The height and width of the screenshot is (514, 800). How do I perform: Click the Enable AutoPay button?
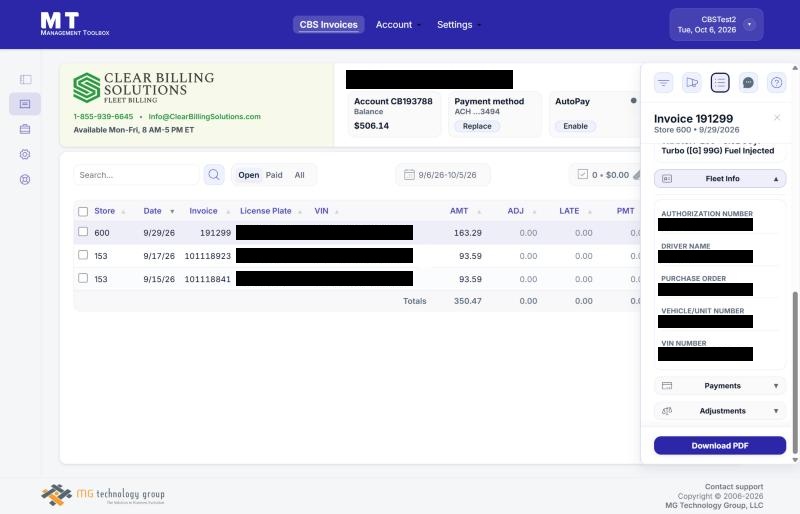(576, 126)
